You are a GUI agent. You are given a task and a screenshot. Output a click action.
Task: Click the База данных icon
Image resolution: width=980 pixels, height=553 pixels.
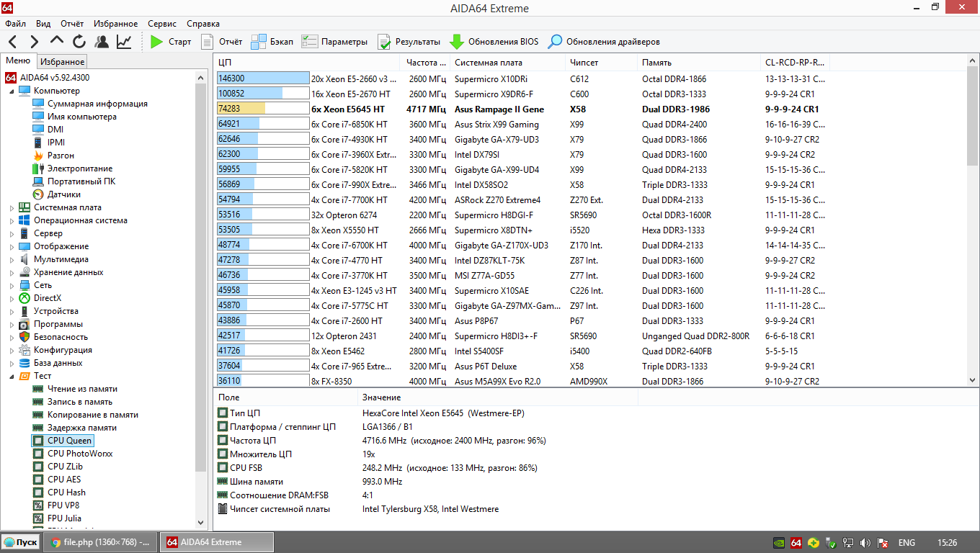(x=24, y=363)
